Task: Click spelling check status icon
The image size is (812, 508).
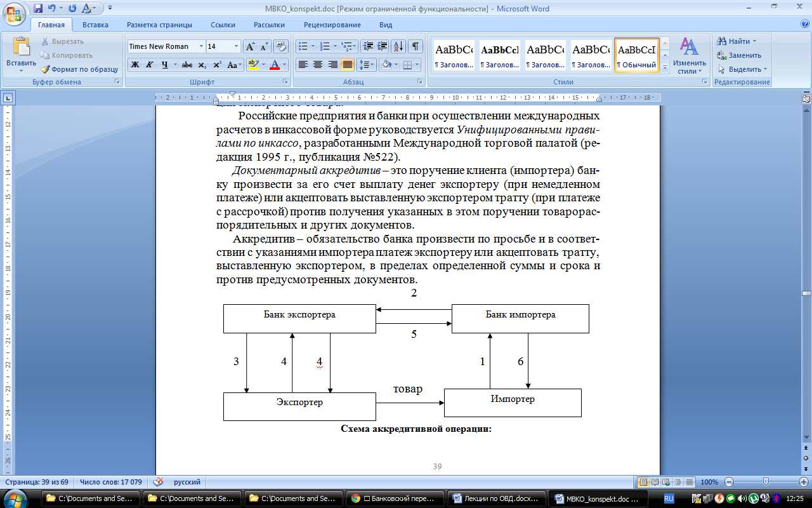Action: tap(159, 482)
